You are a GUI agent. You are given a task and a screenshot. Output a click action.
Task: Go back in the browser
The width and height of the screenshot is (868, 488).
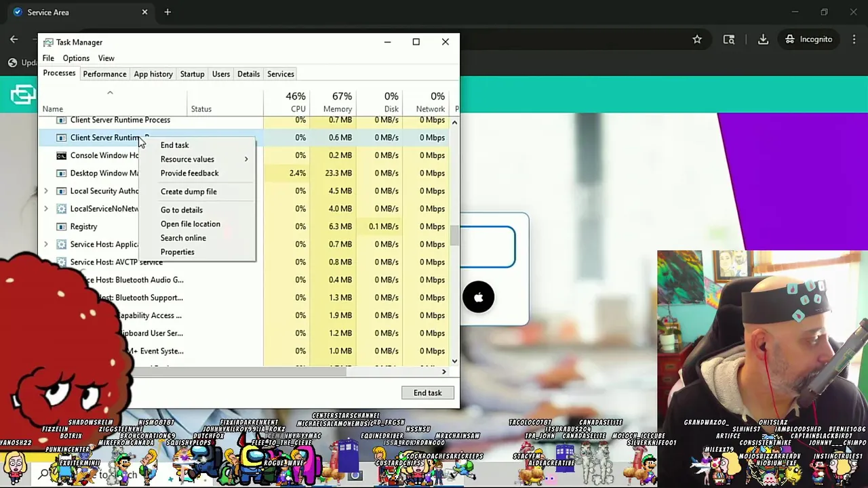coord(14,39)
